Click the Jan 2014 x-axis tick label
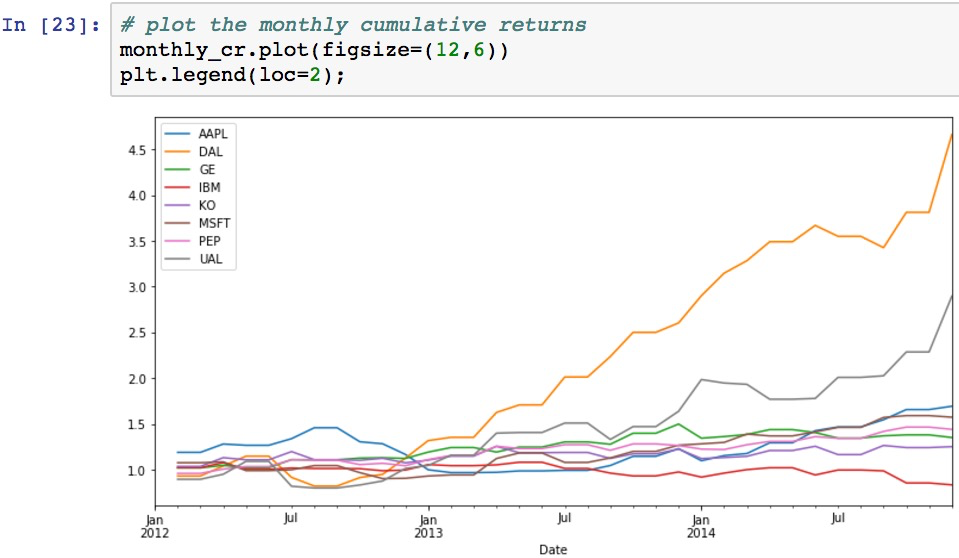959x558 pixels. [700, 525]
